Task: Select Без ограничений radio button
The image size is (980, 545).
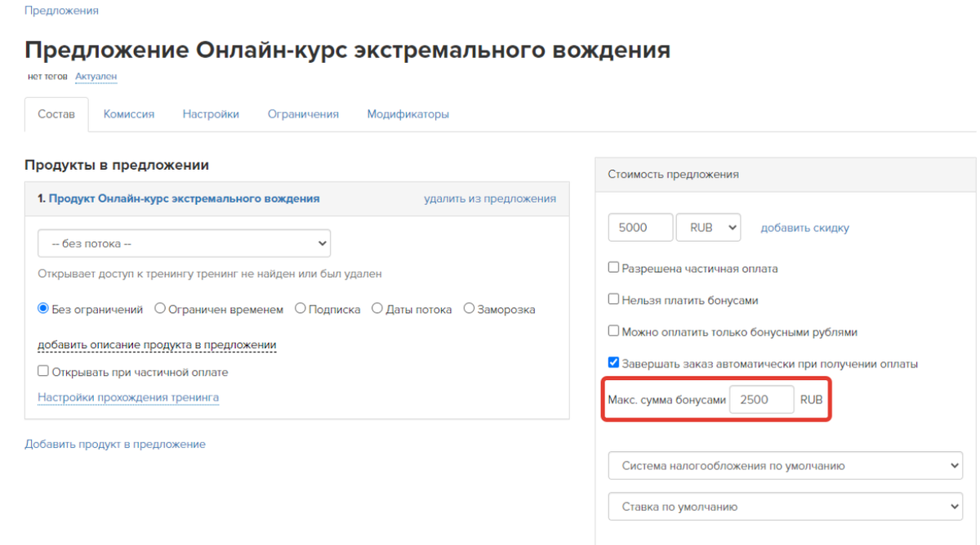Action: point(43,309)
